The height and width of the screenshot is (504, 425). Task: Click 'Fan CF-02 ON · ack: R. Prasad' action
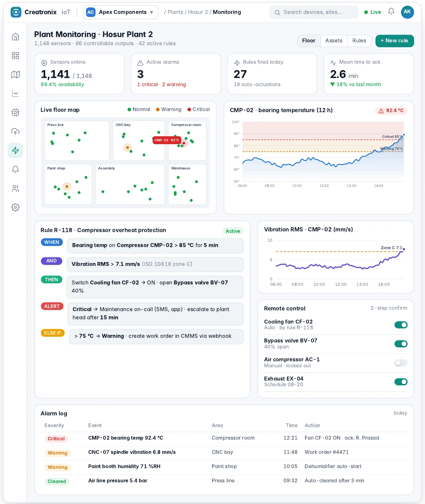pos(342,438)
